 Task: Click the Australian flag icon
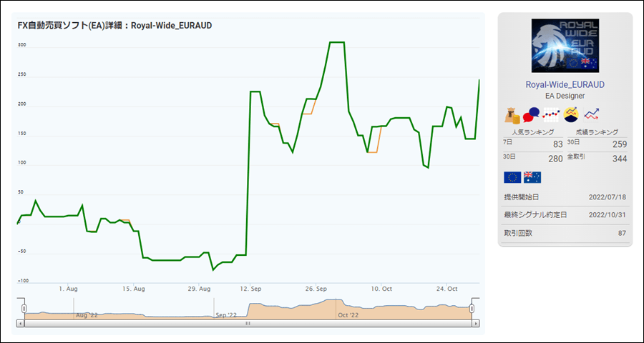[x=532, y=177]
